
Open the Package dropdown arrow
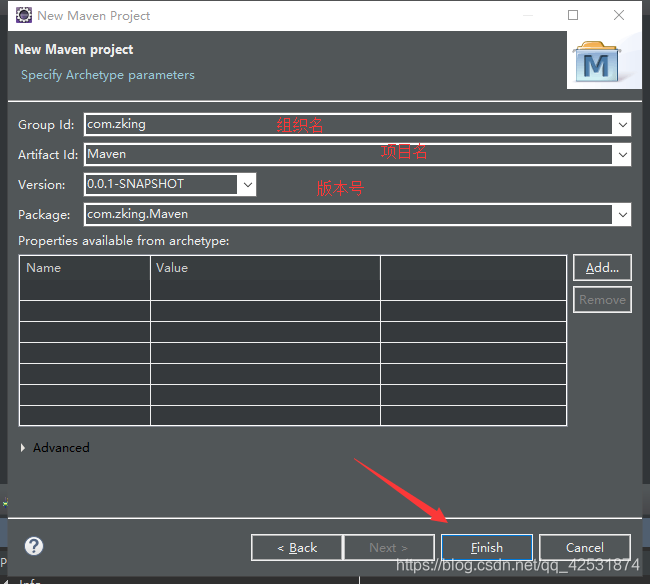pos(622,214)
